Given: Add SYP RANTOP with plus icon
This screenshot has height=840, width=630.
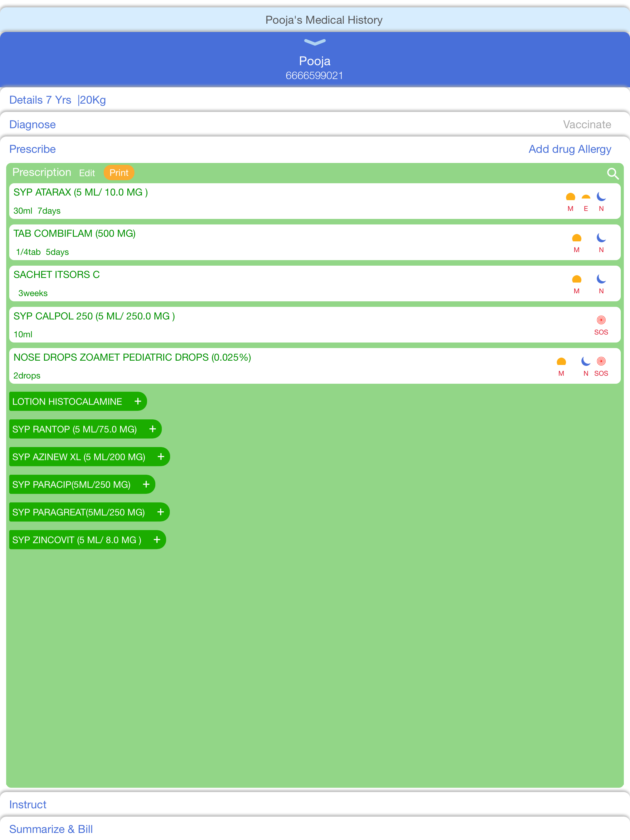Looking at the screenshot, I should 153,429.
